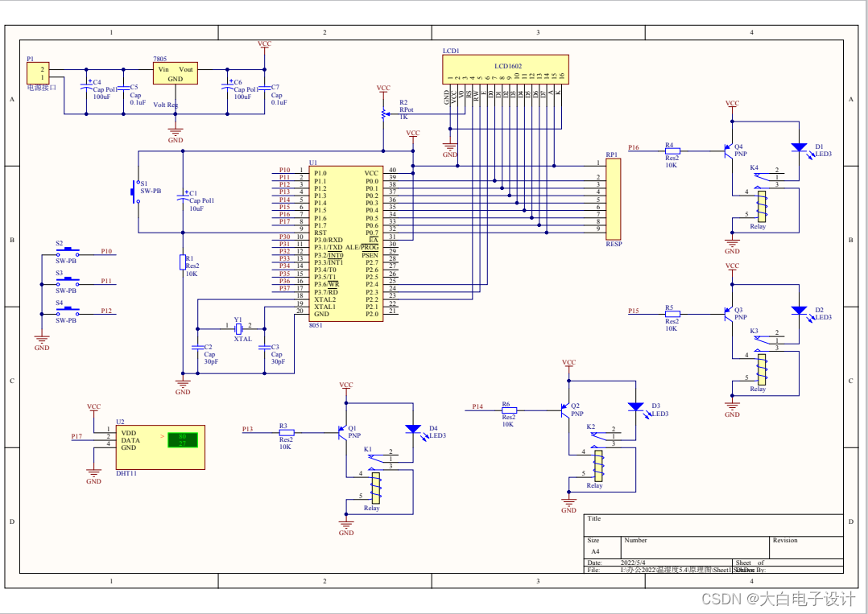868x614 pixels.
Task: Select resistor R1 10K
Action: 183,262
